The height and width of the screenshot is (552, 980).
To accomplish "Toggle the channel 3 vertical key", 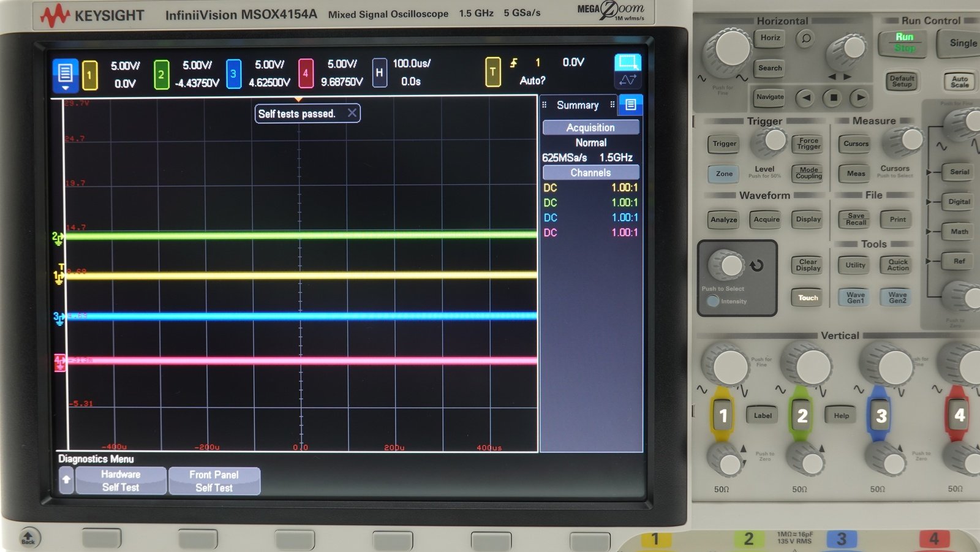I will tap(880, 415).
